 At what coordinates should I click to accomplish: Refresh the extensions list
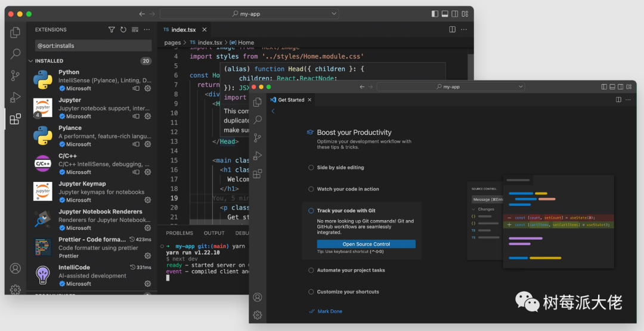123,30
